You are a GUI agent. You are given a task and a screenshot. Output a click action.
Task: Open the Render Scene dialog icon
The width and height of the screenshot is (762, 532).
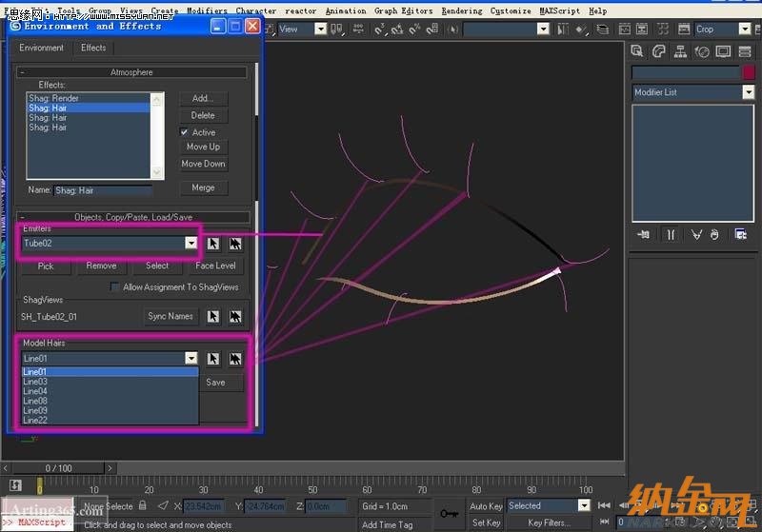(684, 30)
